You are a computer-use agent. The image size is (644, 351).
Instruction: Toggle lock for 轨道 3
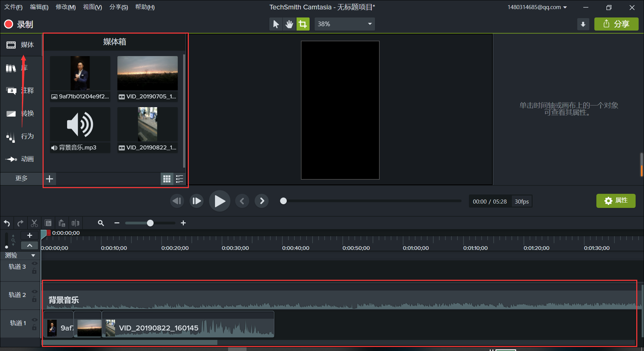[34, 271]
